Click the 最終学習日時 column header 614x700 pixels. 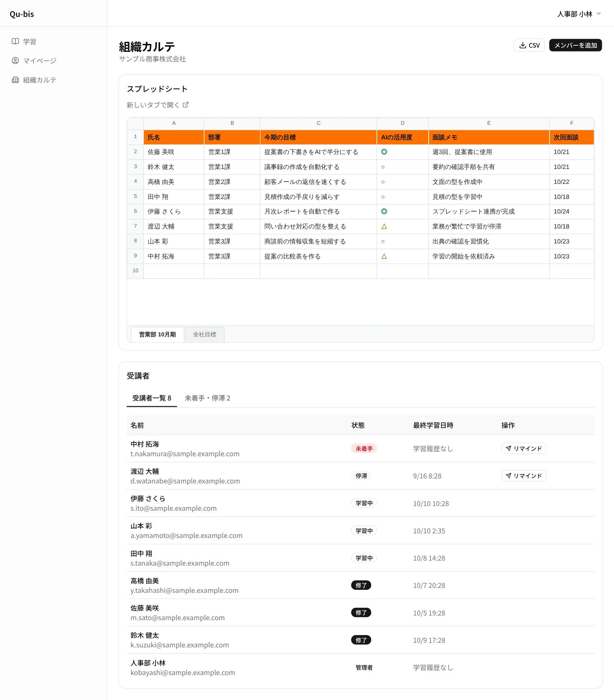(433, 425)
